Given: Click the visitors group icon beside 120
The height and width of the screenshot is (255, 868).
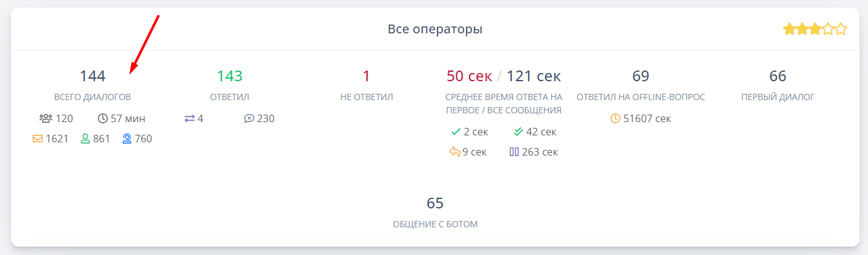Looking at the screenshot, I should [45, 118].
